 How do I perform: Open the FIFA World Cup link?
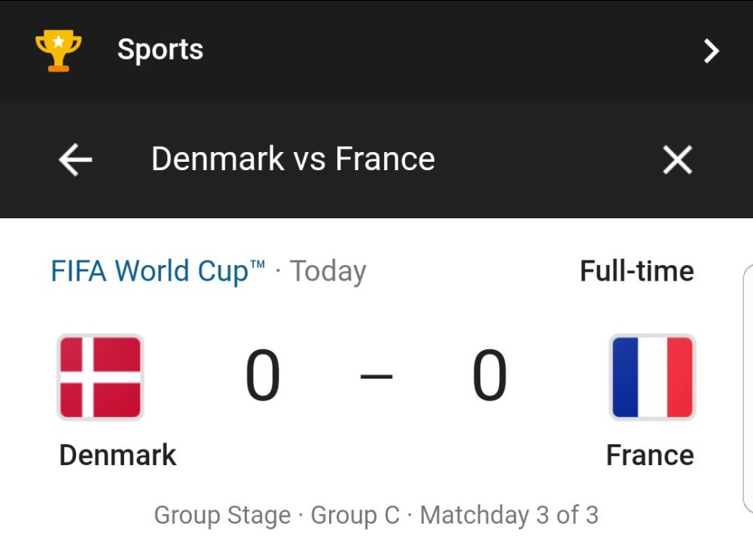click(158, 271)
